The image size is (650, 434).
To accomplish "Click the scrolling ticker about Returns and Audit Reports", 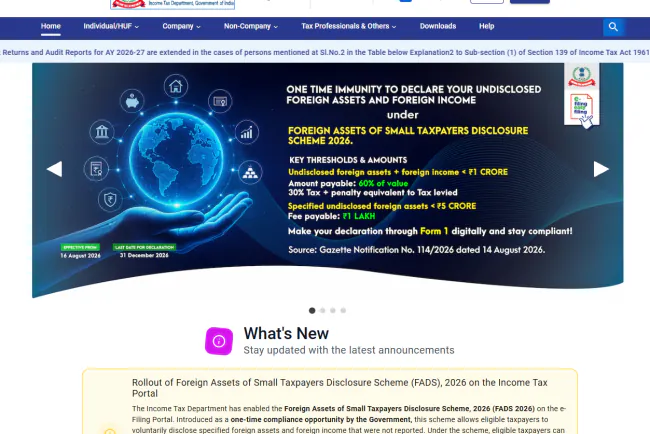I will tap(325, 52).
